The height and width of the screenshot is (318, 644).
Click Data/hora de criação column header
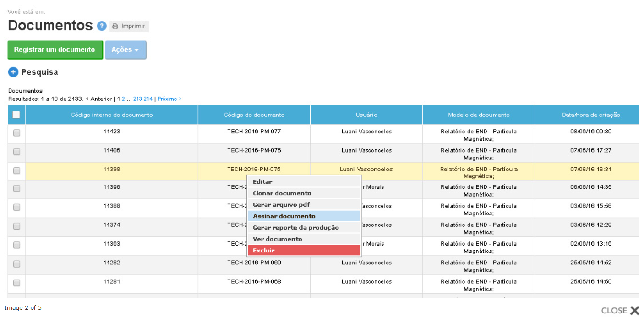tap(591, 115)
